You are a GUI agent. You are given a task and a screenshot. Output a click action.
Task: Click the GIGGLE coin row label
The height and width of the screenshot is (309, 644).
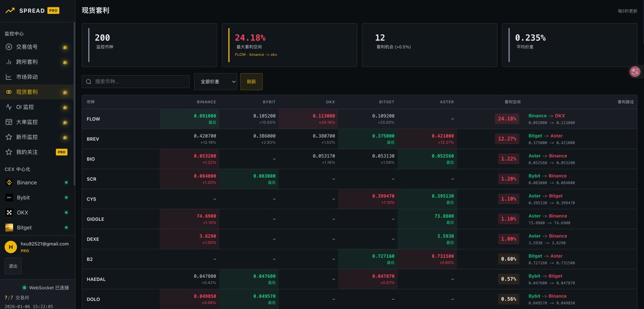(96, 219)
